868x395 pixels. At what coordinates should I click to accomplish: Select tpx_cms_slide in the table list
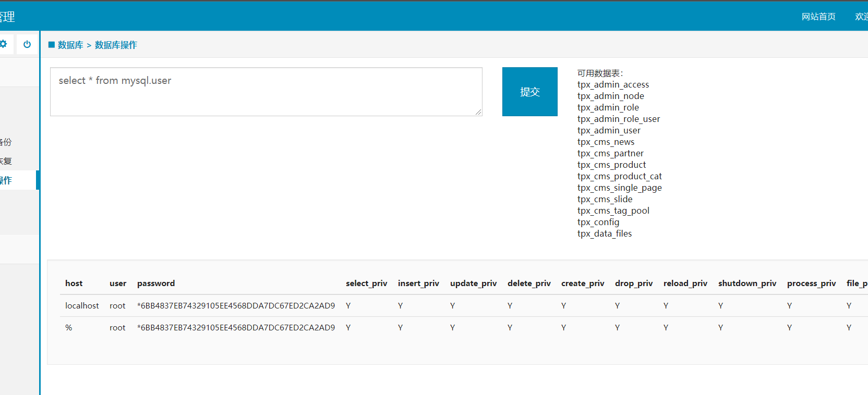pos(605,199)
